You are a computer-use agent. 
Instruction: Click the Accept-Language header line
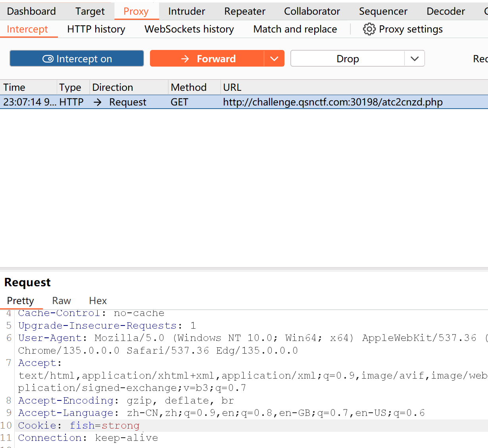pyautogui.click(x=221, y=413)
